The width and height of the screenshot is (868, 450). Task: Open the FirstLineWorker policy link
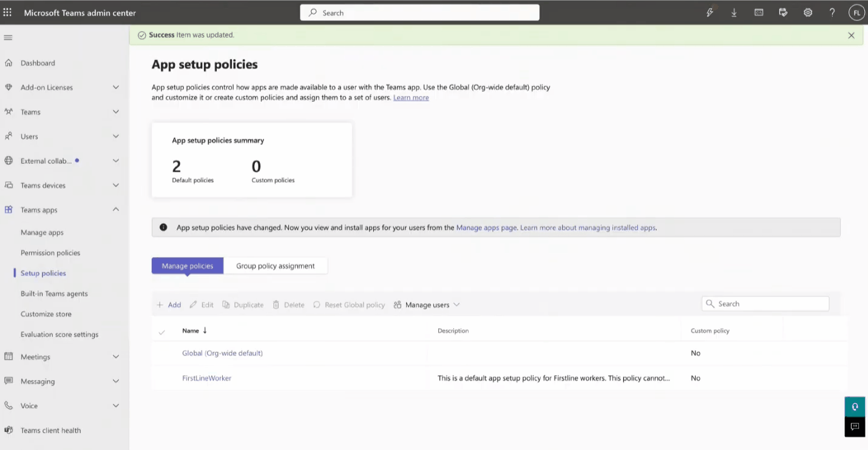click(206, 378)
